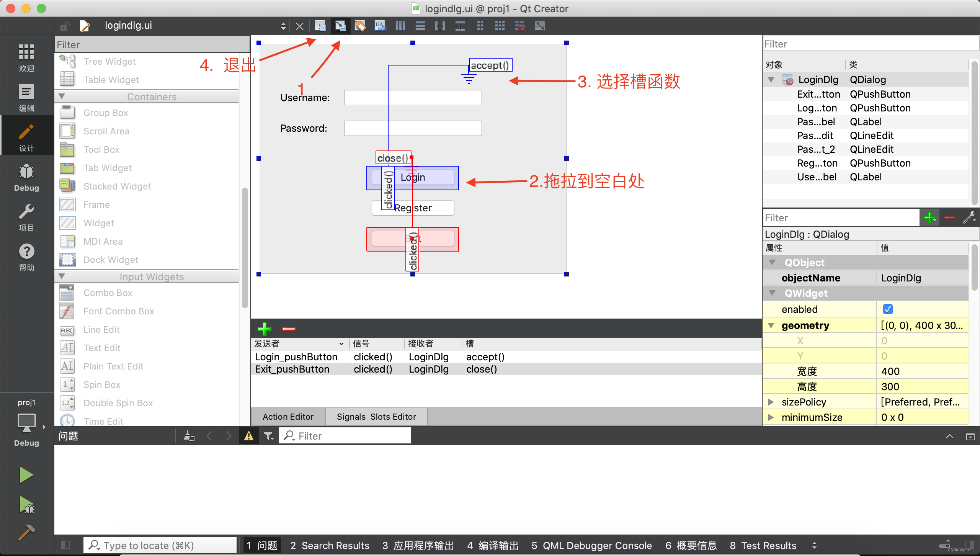Add a new signal-slot connection with green plus
Screen dimensions: 980x556
pos(264,329)
